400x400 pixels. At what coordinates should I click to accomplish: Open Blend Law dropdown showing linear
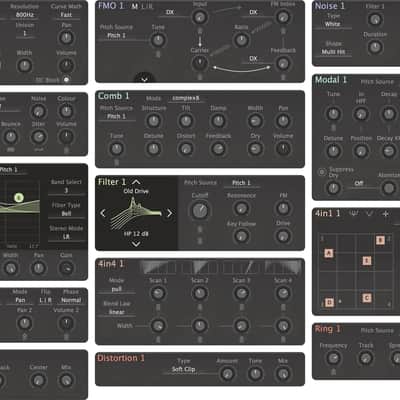(x=116, y=312)
